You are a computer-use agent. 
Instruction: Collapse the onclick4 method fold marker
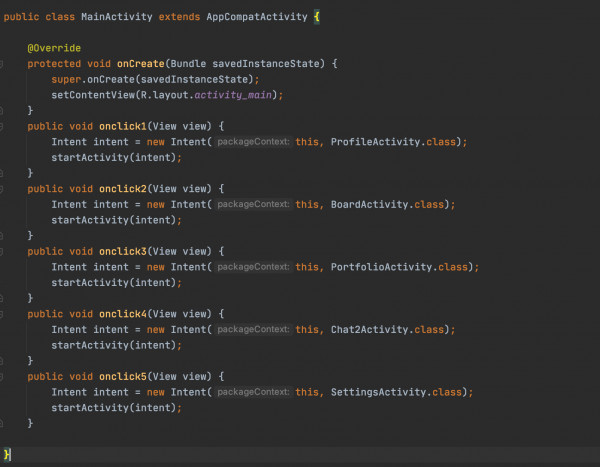pos(1,314)
